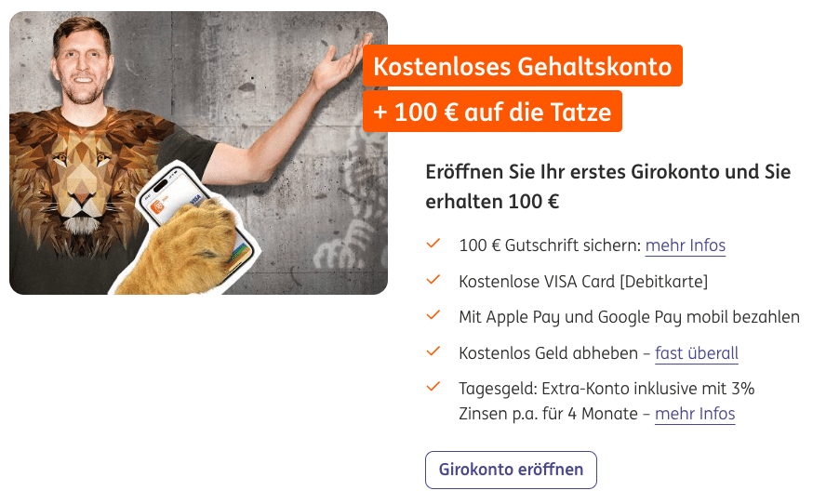
Task: Click the heading Eröffnen Sie Ihr erstes Girokonto
Action: click(x=607, y=186)
